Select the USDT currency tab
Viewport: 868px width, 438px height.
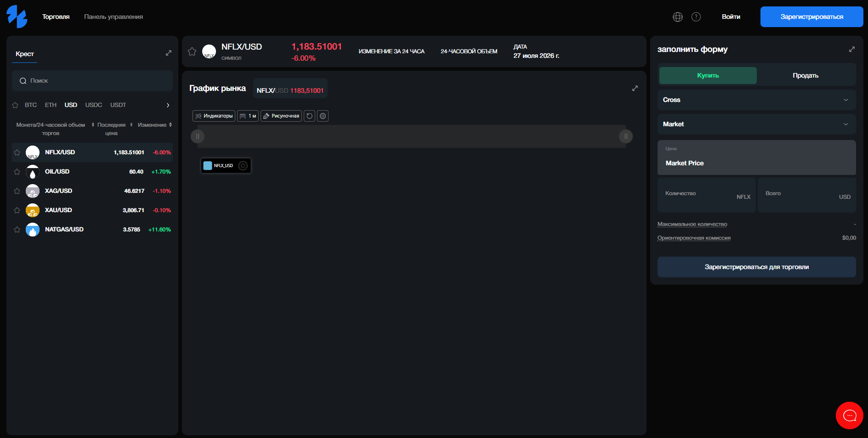[118, 105]
